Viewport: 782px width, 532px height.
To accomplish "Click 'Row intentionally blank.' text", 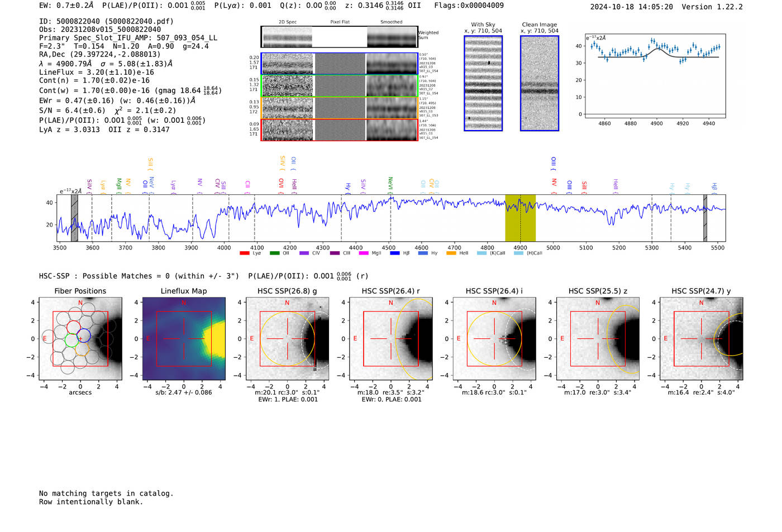I will (91, 502).
